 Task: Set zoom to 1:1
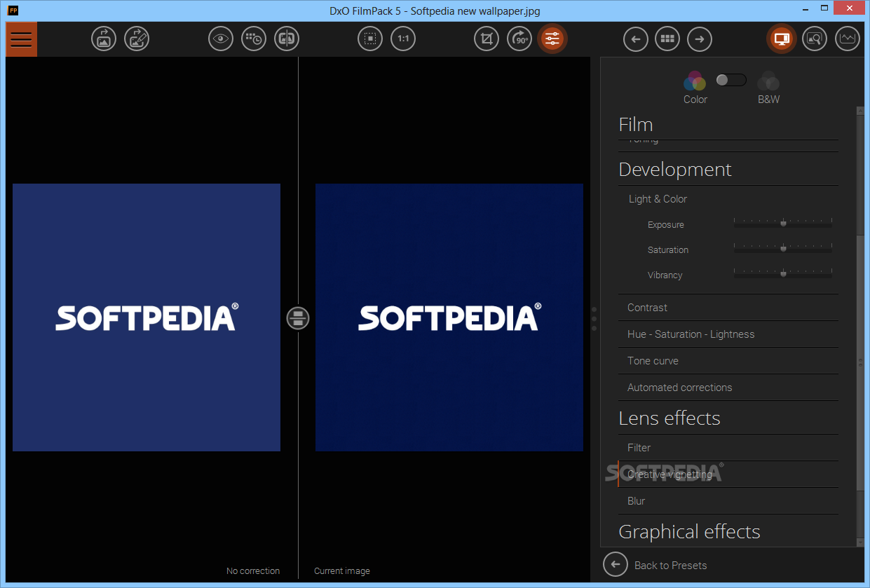(x=403, y=39)
